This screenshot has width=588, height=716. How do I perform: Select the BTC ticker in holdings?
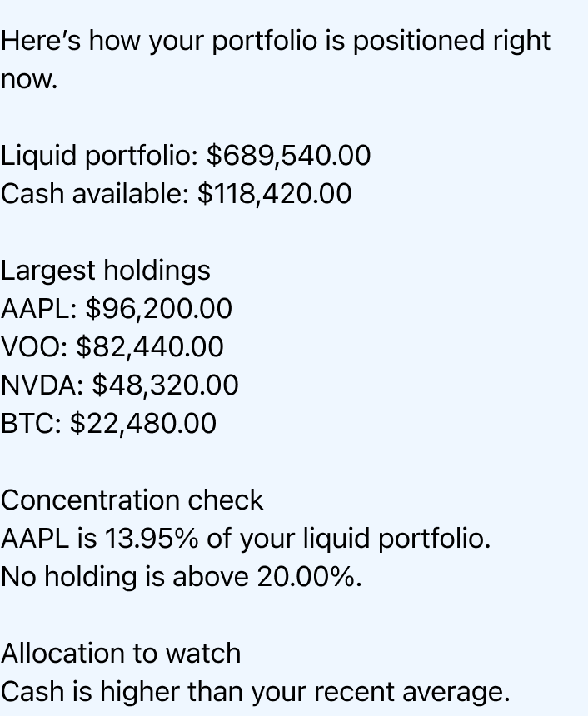[x=30, y=424]
